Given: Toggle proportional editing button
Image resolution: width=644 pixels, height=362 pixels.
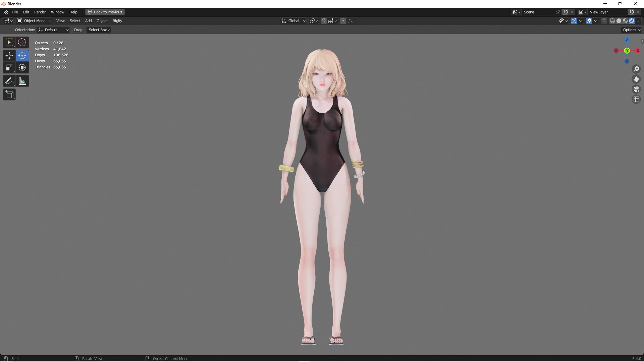Looking at the screenshot, I should (343, 21).
